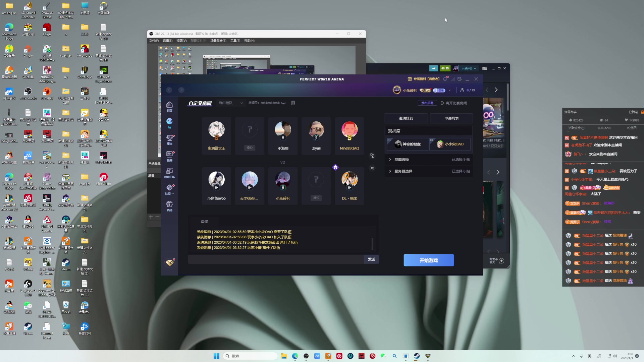This screenshot has height=362, width=644.
Task: Add a scene with the plus in OBS
Action: coord(151,217)
